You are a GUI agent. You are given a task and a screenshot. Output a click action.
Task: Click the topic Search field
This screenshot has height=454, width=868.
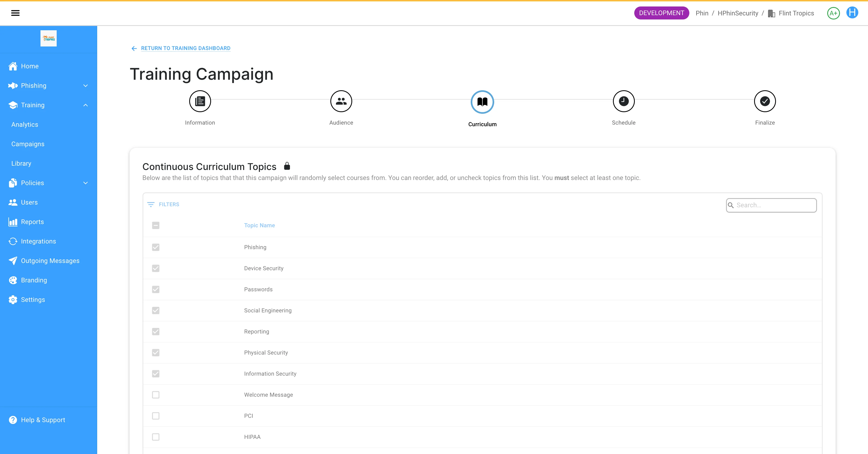774,205
